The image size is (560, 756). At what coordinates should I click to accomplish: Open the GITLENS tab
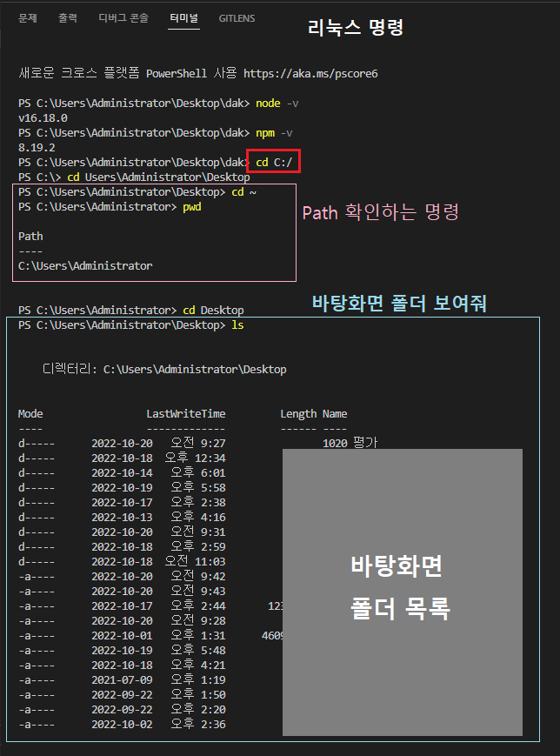pyautogui.click(x=237, y=18)
